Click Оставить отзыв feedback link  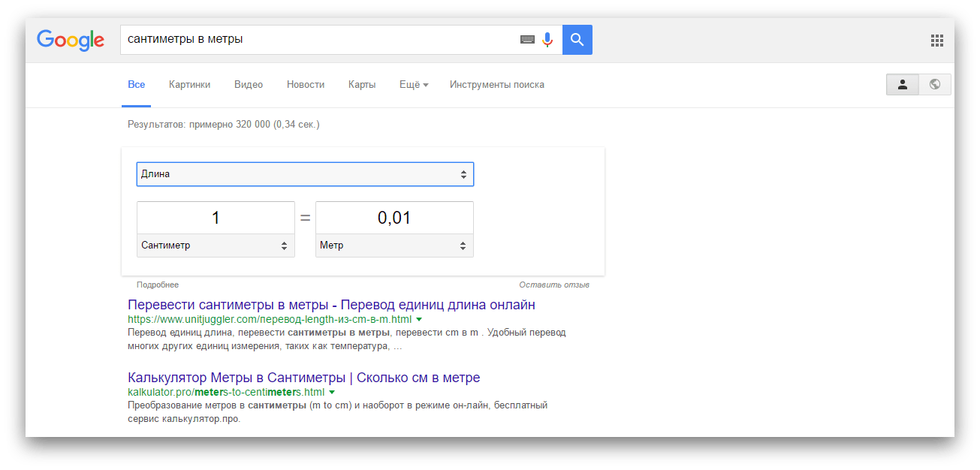(553, 285)
